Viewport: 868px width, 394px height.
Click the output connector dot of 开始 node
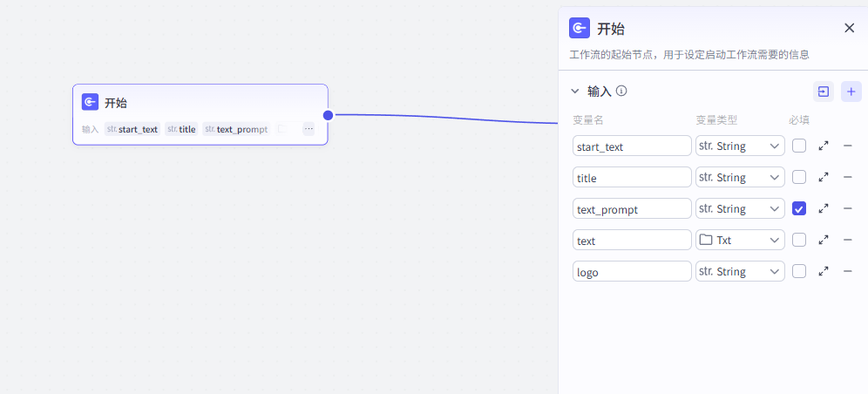(328, 114)
